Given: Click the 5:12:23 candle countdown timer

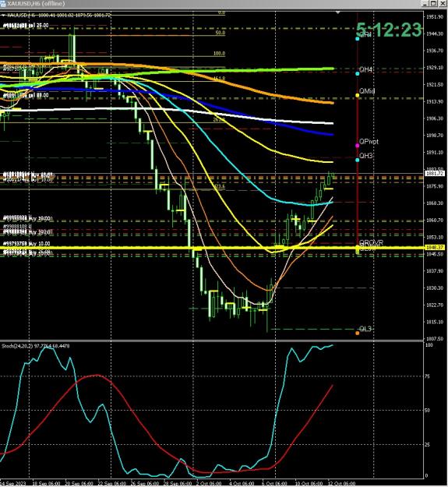Looking at the screenshot, I should 389,30.
